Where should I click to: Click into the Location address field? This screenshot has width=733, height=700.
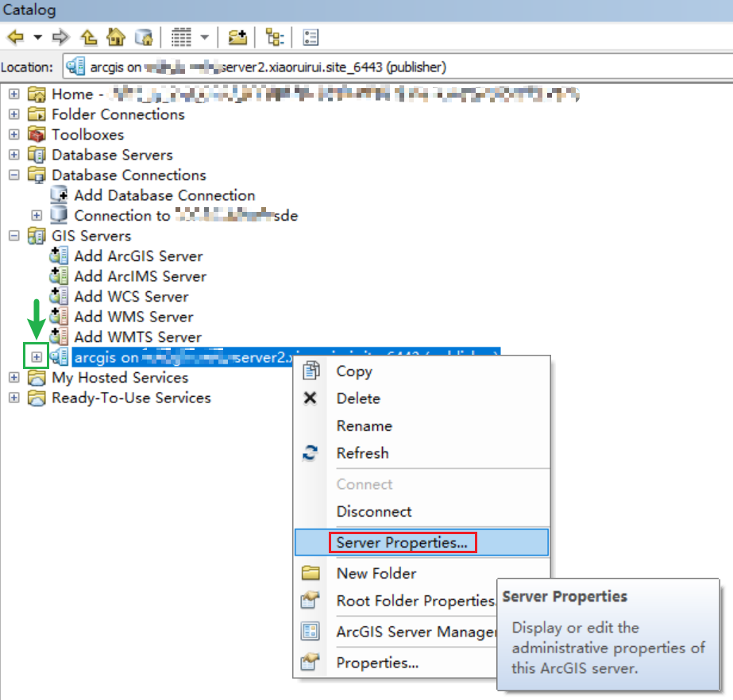pyautogui.click(x=398, y=67)
